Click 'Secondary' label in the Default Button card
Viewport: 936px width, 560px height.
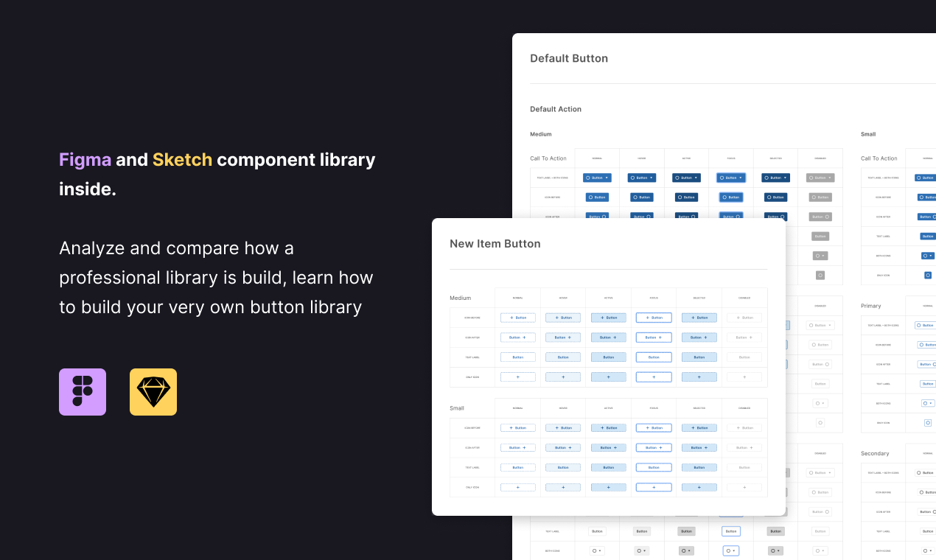(x=875, y=453)
